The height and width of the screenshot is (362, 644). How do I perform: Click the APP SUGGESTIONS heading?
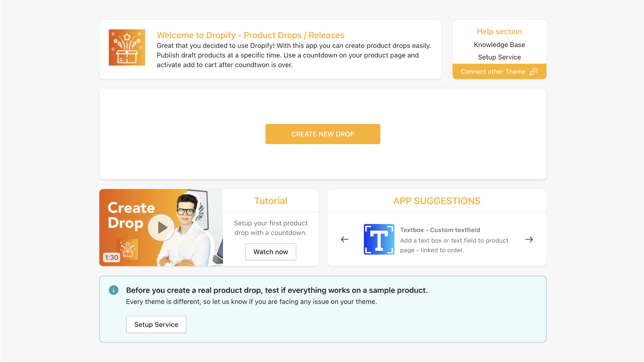(x=437, y=201)
